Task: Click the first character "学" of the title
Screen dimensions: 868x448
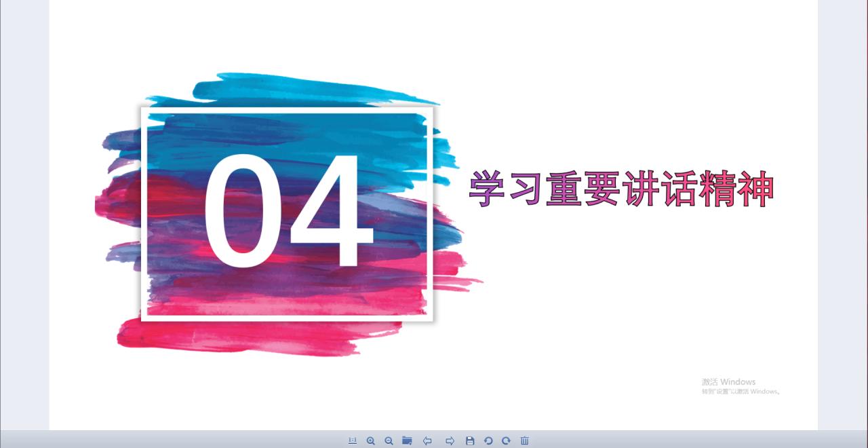Action: 488,189
